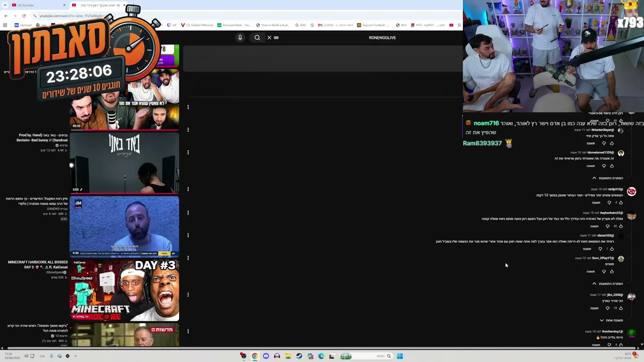Open the Discount Bank bookmark
Image resolution: width=644 pixels, height=362 pixels.
point(234,25)
